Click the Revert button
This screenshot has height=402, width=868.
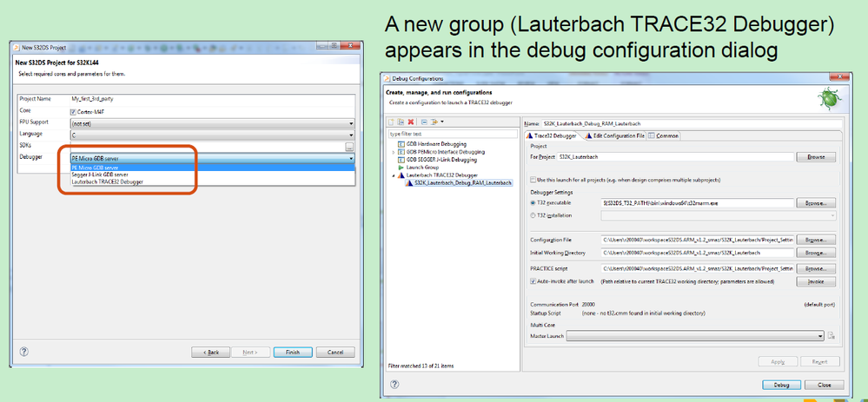(x=820, y=362)
